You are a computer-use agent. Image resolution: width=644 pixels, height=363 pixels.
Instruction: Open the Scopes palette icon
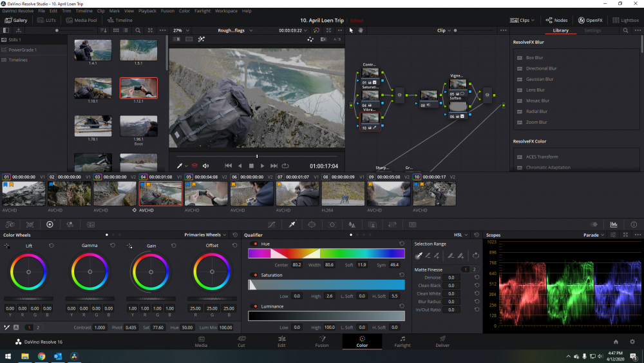point(614,224)
